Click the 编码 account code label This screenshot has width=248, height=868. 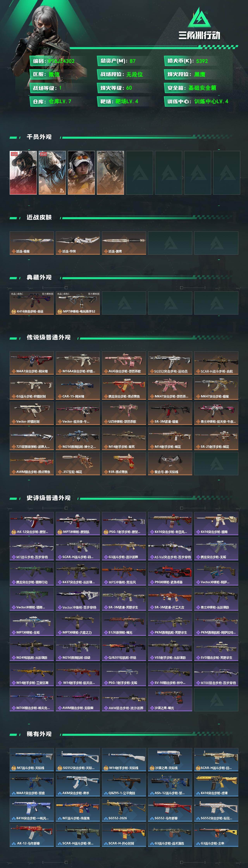[x=39, y=61]
